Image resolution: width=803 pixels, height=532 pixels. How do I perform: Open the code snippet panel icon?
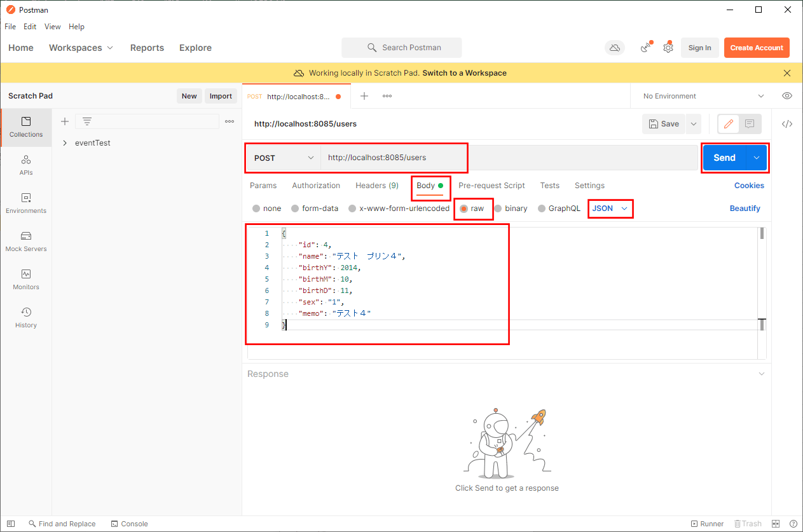787,124
